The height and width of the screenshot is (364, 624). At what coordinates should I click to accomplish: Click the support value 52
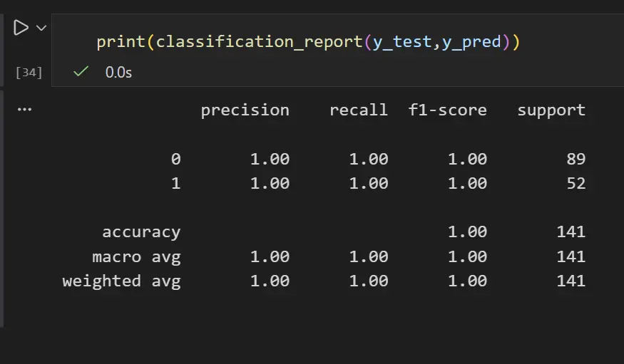(x=576, y=183)
